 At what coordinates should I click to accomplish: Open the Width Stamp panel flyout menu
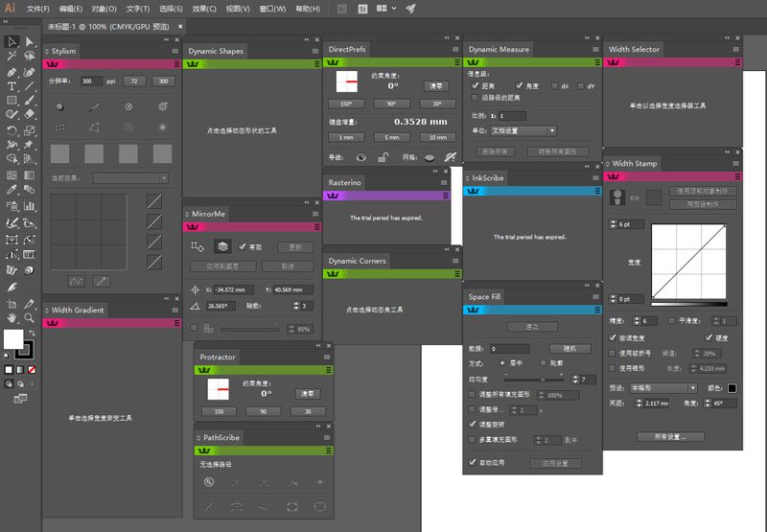click(x=735, y=163)
